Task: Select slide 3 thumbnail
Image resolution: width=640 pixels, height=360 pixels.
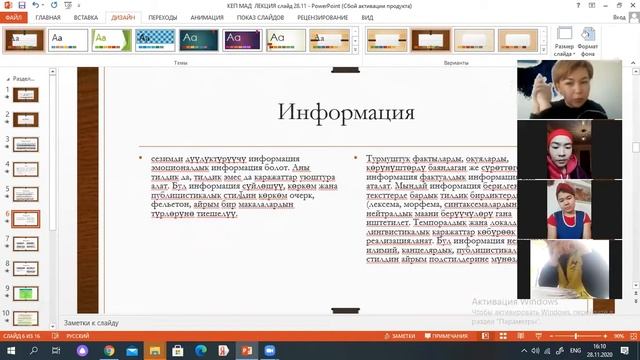Action: click(x=26, y=144)
